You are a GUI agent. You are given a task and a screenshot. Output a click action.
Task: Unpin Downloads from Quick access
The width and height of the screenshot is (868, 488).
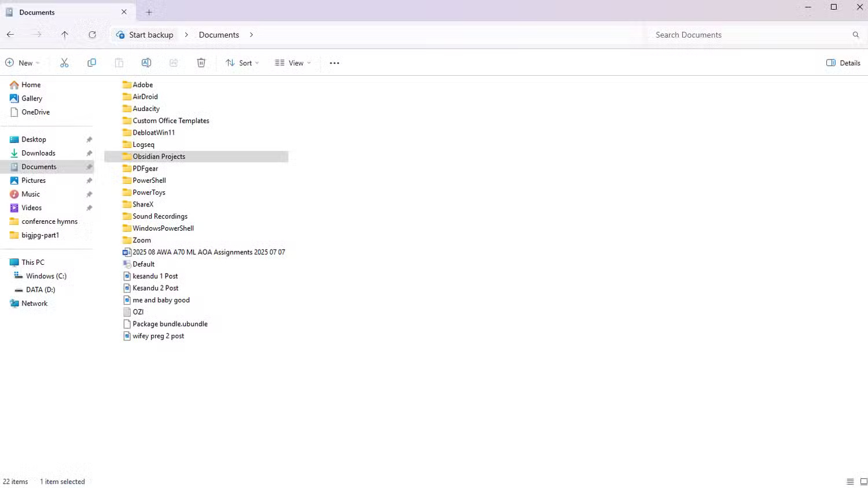[x=89, y=153]
